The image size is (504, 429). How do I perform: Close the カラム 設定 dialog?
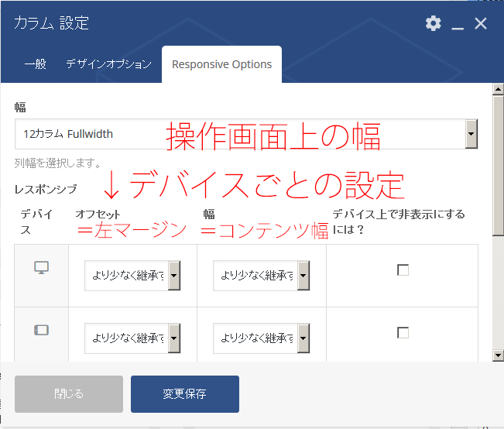click(481, 23)
